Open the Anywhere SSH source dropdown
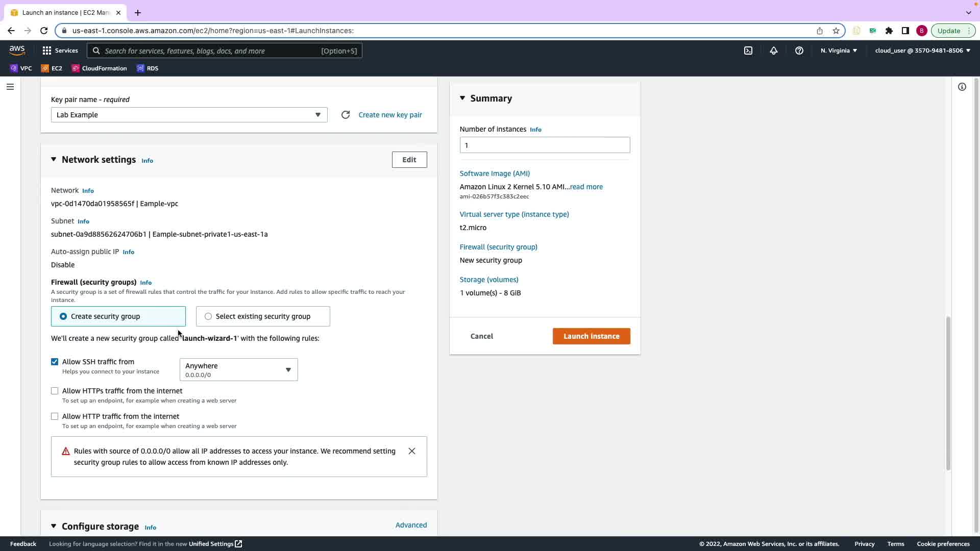 click(x=238, y=370)
